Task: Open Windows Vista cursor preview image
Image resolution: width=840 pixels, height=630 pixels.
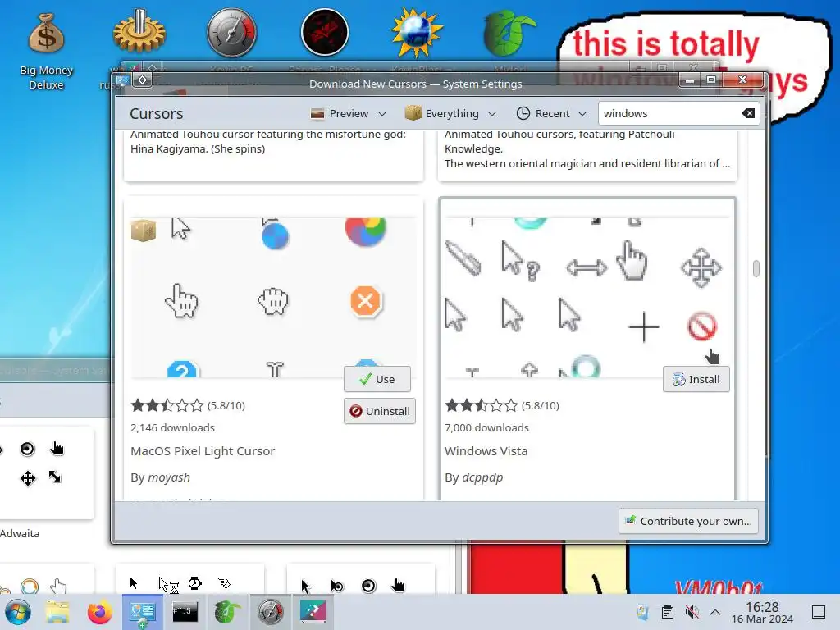Action: tap(587, 297)
